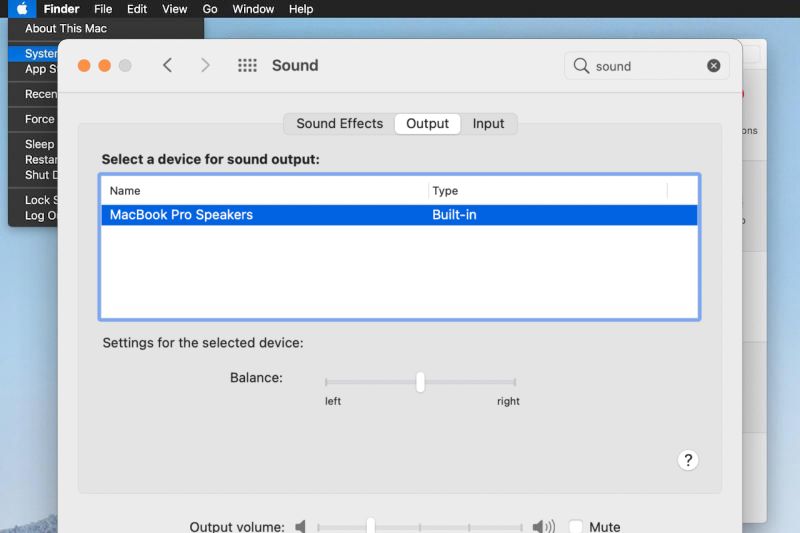
Task: Switch to the Sound Effects tab
Action: click(339, 124)
